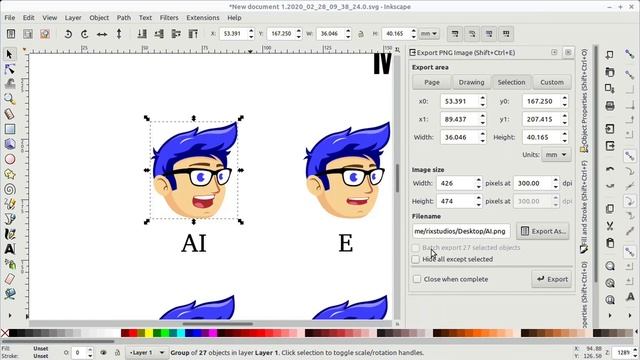This screenshot has width=640, height=360.
Task: Click the Export button
Action: click(x=552, y=279)
